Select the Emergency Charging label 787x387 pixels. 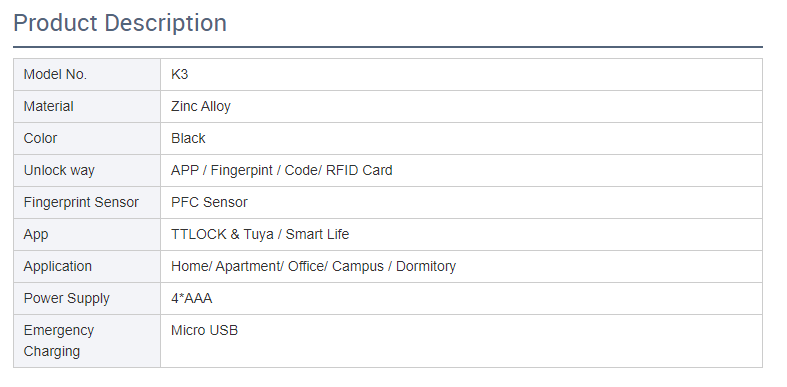tap(59, 341)
